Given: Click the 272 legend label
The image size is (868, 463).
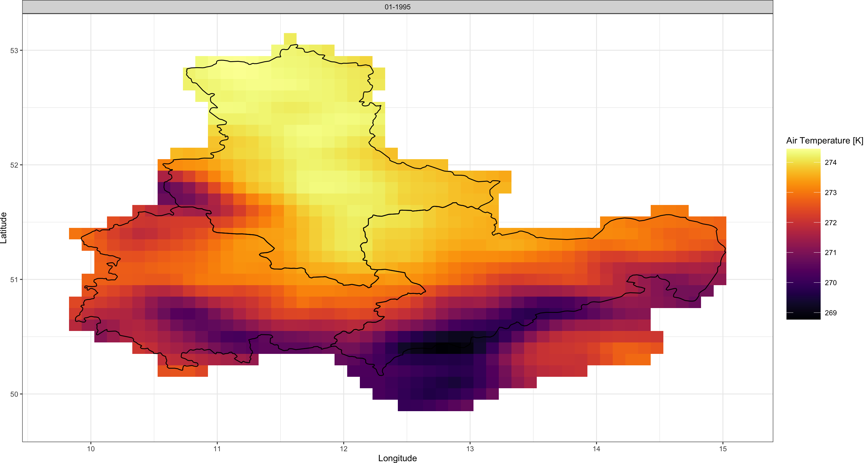Looking at the screenshot, I should pos(830,223).
